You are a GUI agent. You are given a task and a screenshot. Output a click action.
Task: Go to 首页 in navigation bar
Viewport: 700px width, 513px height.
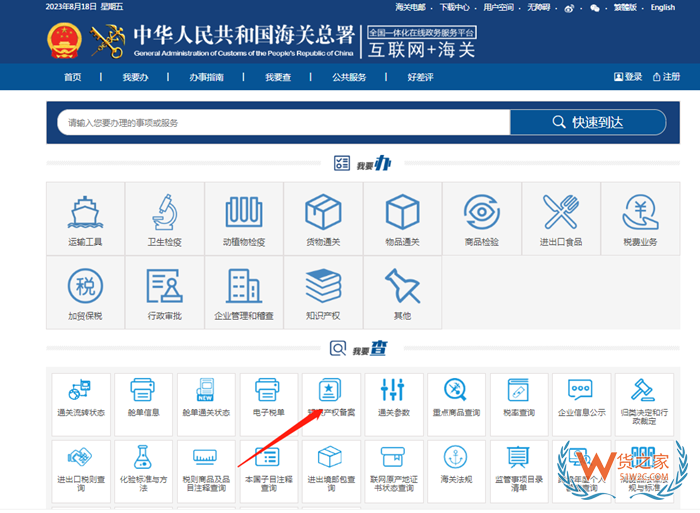pyautogui.click(x=72, y=77)
